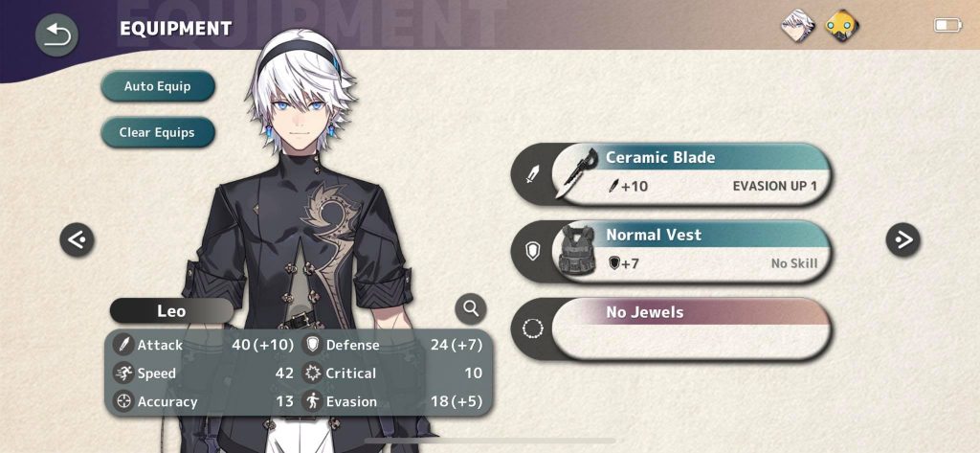This screenshot has height=453, width=980.
Task: Click the Ceramic Blade knife image
Action: coord(577,174)
